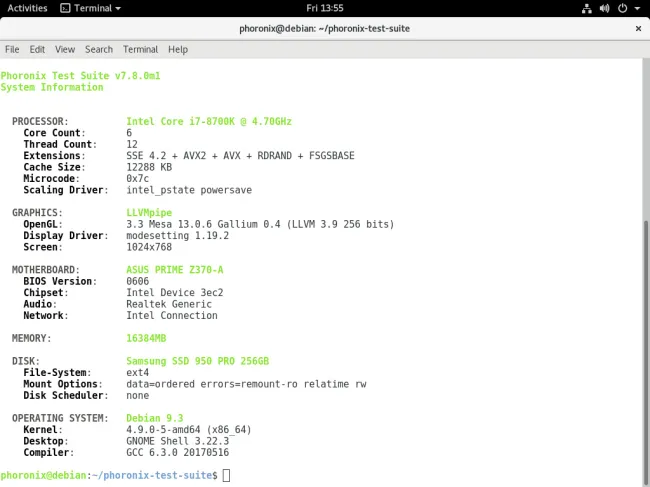Close the terminal window
The height and width of the screenshot is (487, 650).
[638, 29]
